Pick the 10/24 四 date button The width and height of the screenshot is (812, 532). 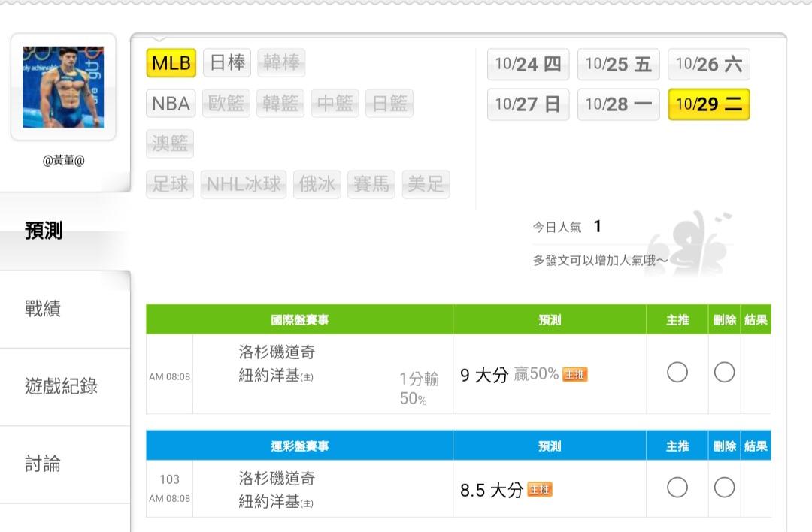pyautogui.click(x=528, y=65)
